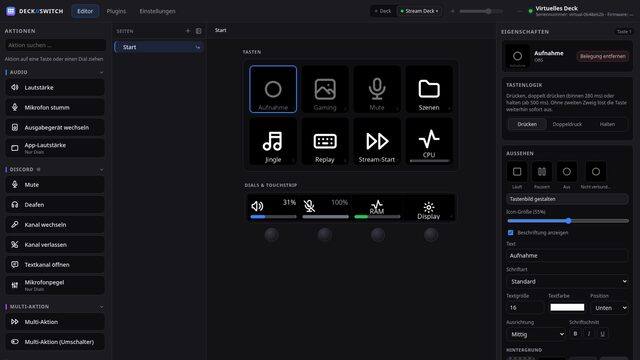Open the Szenen folder key
Screen dimensions: 640x360
coord(429,89)
